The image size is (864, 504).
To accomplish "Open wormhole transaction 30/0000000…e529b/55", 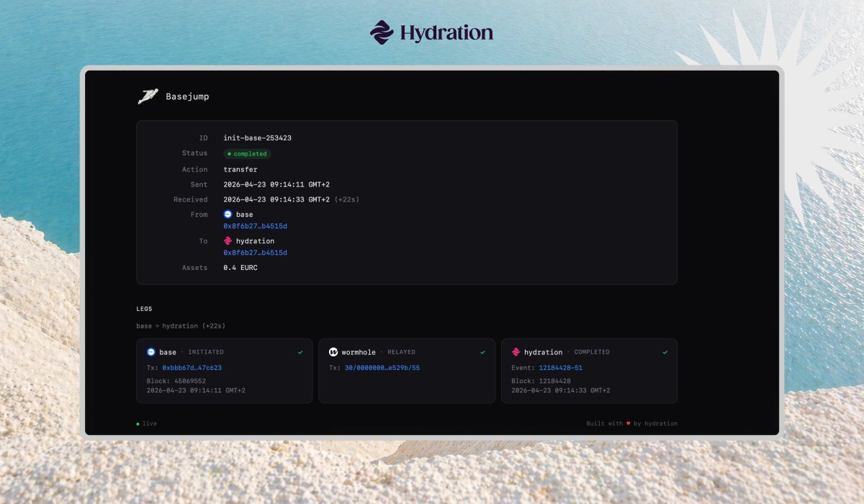I will 382,367.
